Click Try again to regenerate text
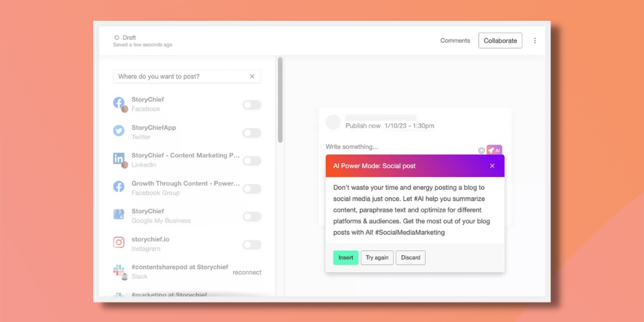The image size is (644, 322). 377,257
